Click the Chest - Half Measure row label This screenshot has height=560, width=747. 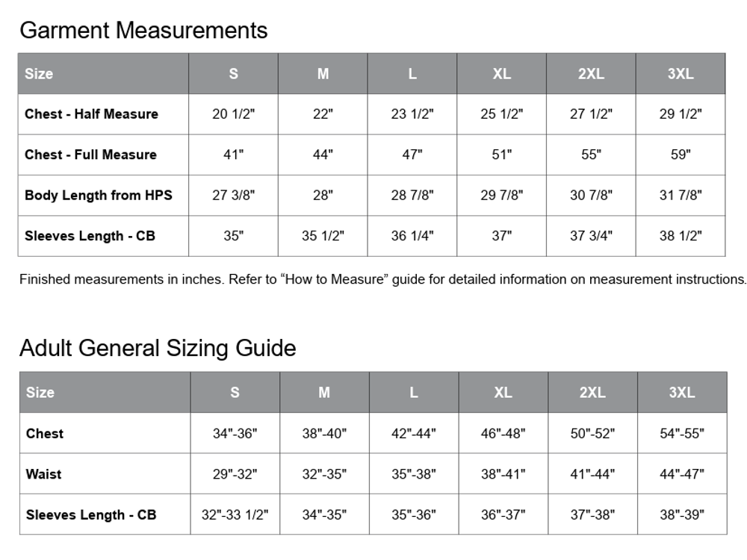click(91, 114)
